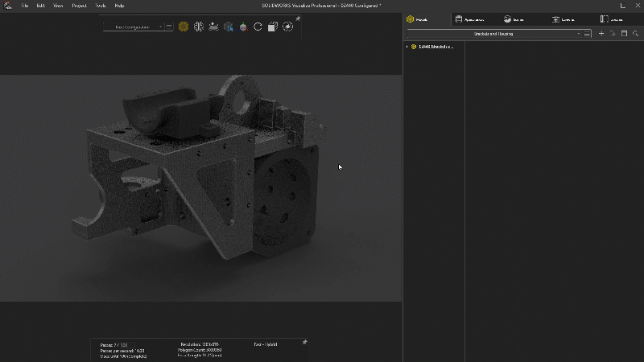644x362 pixels.
Task: Click the plus icon to add model
Action: click(601, 34)
